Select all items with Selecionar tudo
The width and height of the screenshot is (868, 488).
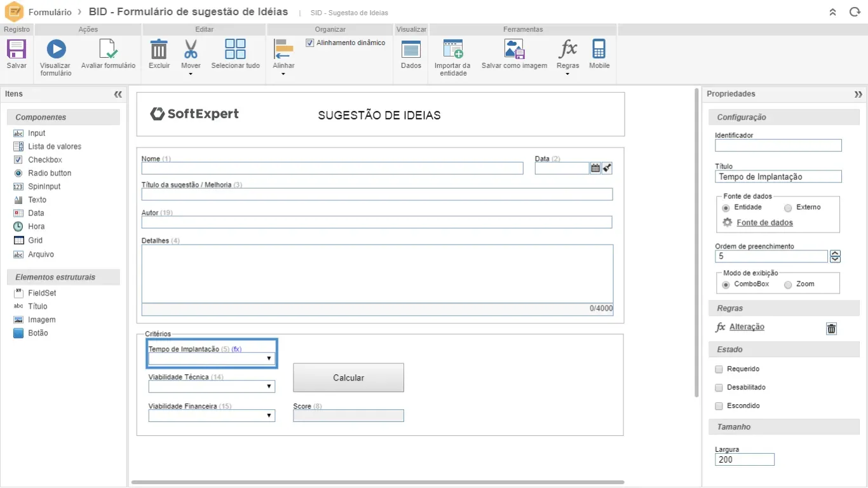tap(235, 50)
